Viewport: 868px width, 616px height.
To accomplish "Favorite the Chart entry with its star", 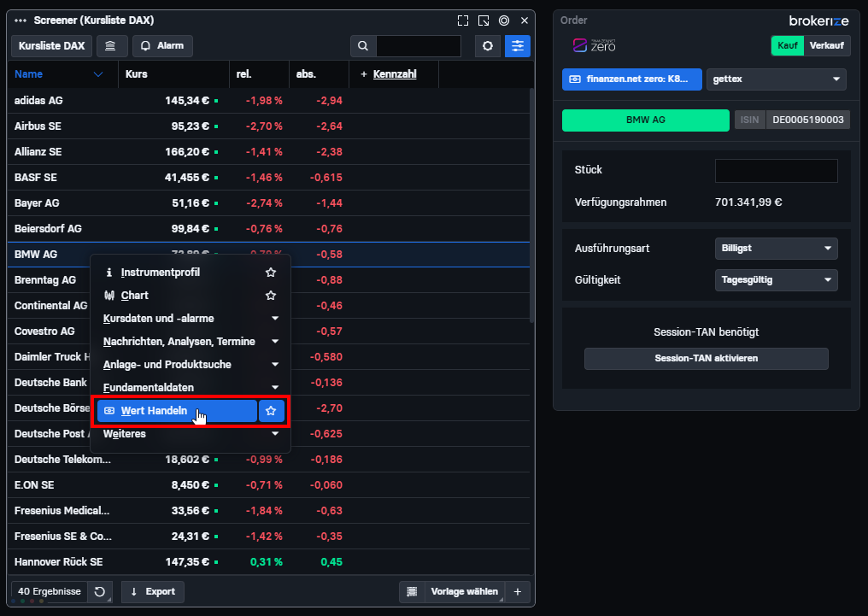I will coord(271,296).
